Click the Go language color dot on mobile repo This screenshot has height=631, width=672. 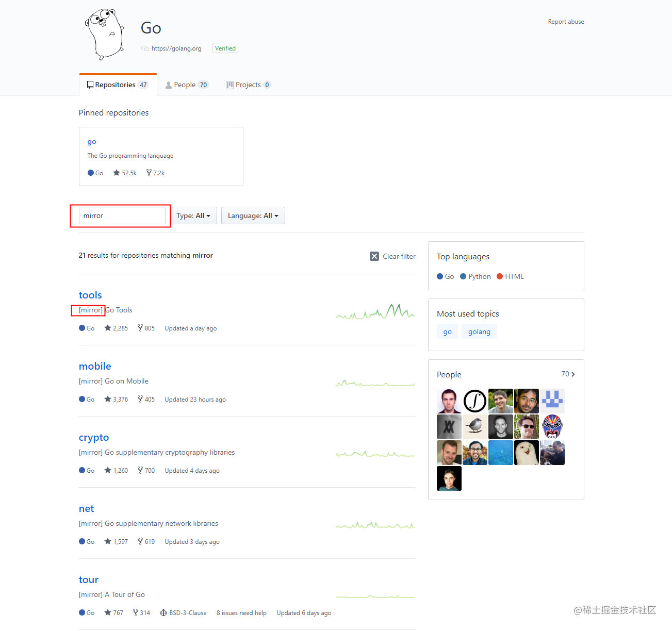(81, 399)
